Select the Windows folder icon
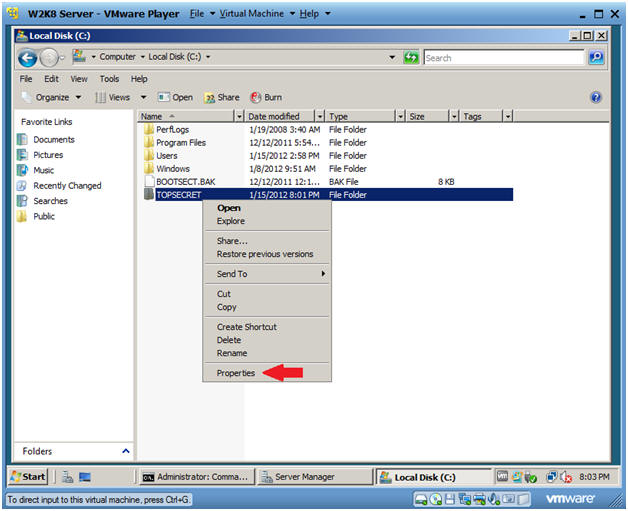Image resolution: width=628 pixels, height=511 pixels. point(149,169)
